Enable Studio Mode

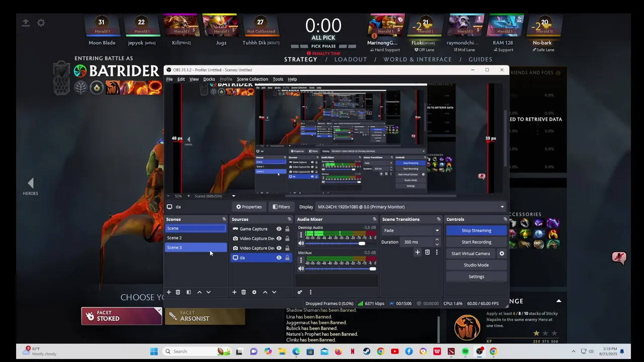point(476,265)
